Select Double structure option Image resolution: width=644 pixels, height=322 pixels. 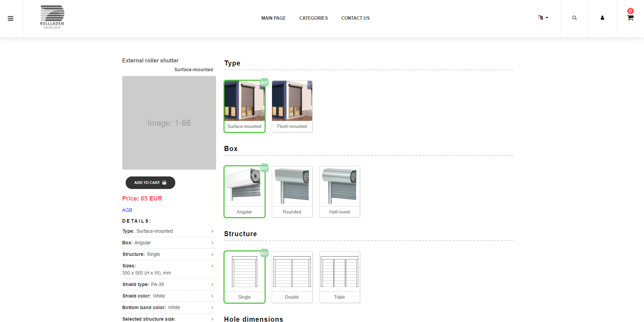coord(292,277)
